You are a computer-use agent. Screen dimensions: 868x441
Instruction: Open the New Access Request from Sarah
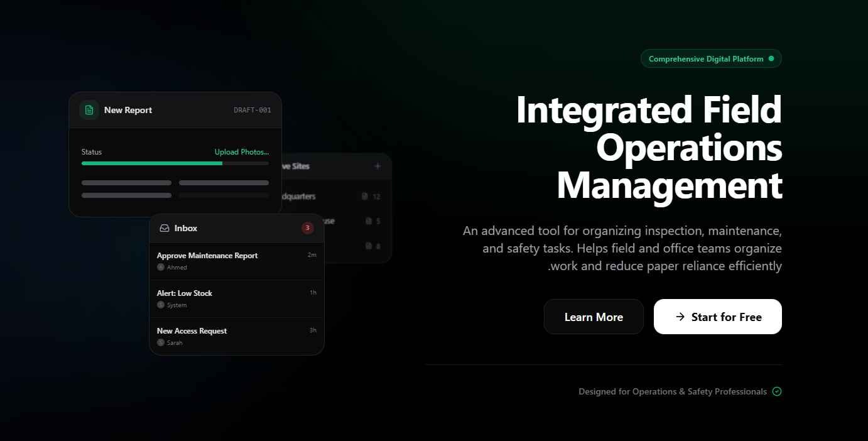[192, 331]
